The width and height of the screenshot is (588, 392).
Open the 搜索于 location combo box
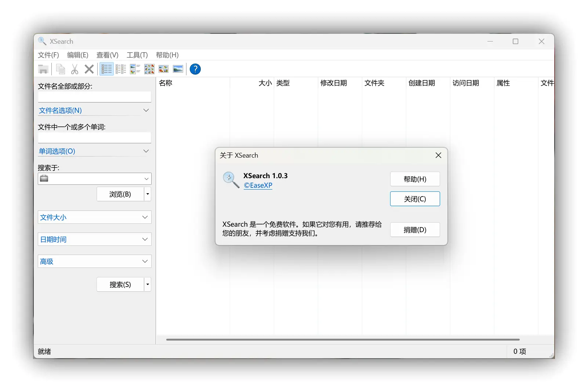click(94, 179)
